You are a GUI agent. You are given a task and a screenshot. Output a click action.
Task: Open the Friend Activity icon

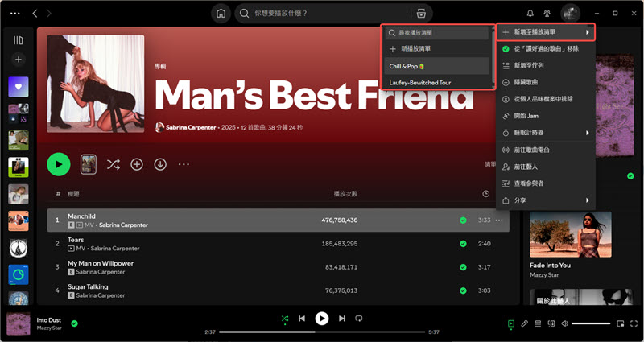pyautogui.click(x=547, y=14)
